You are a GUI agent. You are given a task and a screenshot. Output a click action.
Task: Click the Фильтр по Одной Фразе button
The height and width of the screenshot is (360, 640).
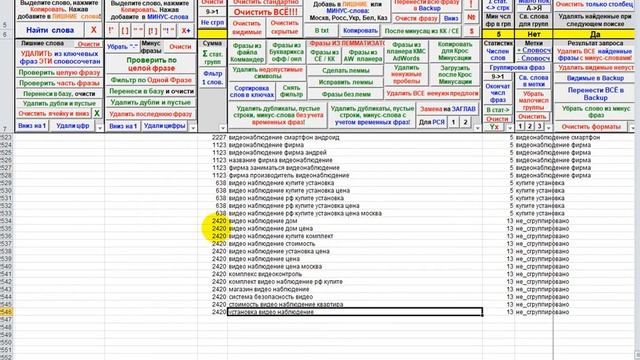(151, 80)
